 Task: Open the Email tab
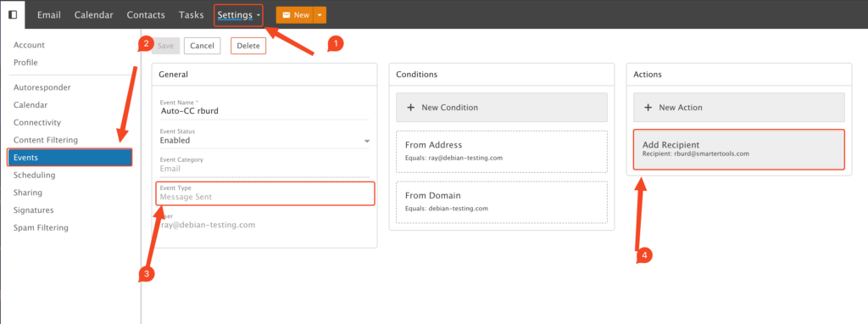(x=48, y=15)
